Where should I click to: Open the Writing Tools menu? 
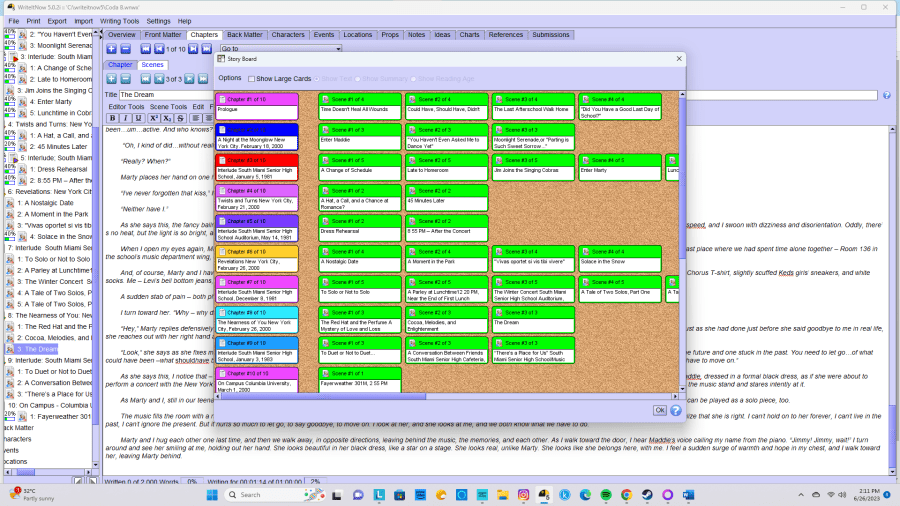pos(119,20)
